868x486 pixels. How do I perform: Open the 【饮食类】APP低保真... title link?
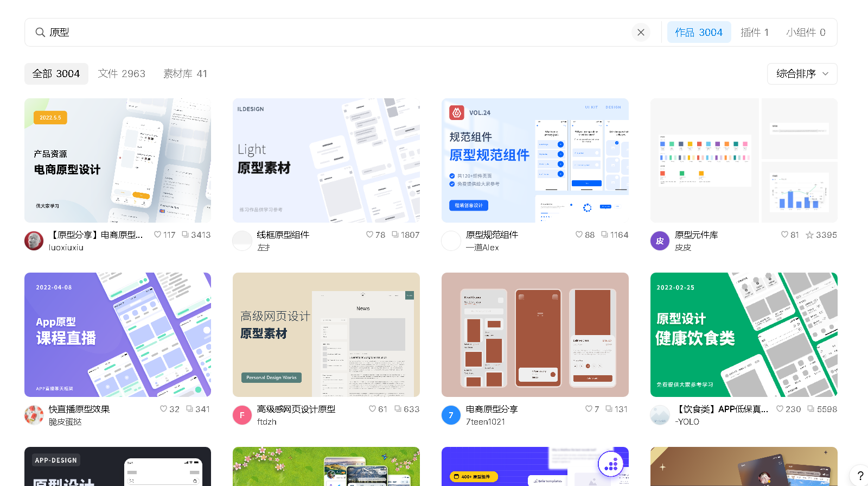point(722,409)
